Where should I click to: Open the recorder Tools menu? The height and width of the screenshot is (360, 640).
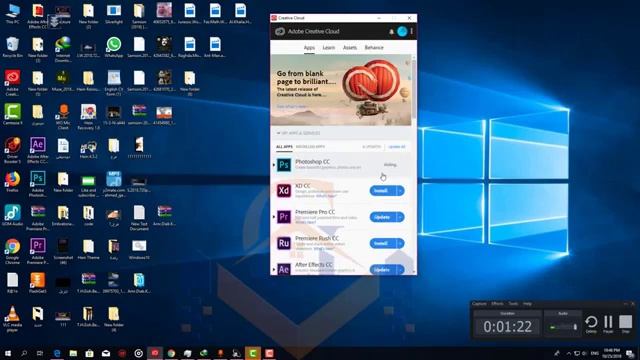coord(513,304)
